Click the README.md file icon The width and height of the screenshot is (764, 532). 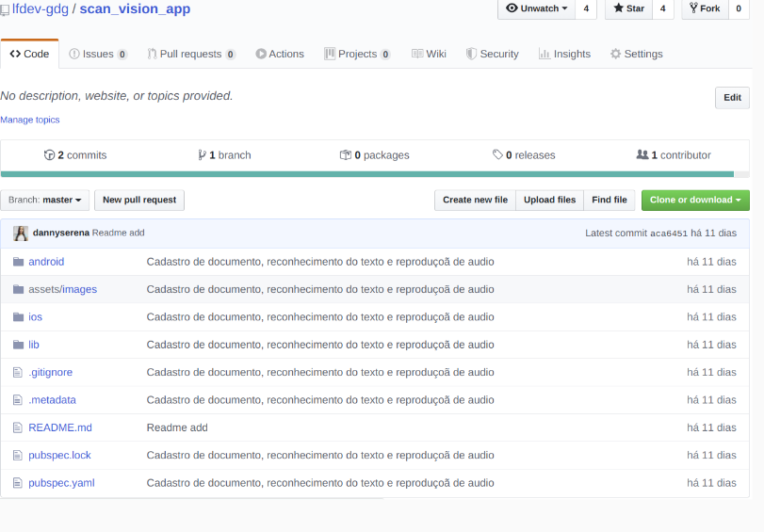coord(18,427)
